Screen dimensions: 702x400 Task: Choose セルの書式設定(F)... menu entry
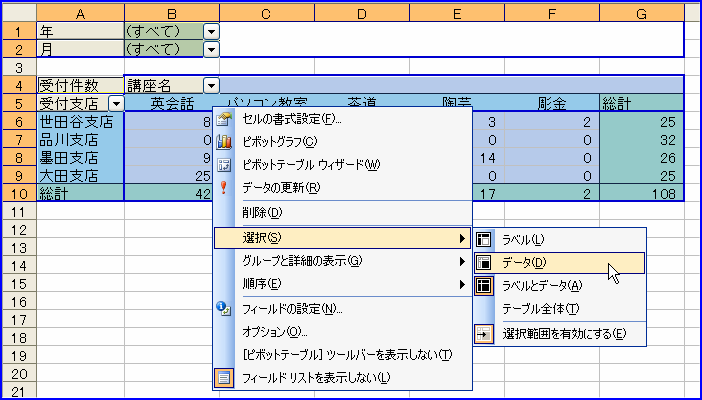[x=342, y=119]
